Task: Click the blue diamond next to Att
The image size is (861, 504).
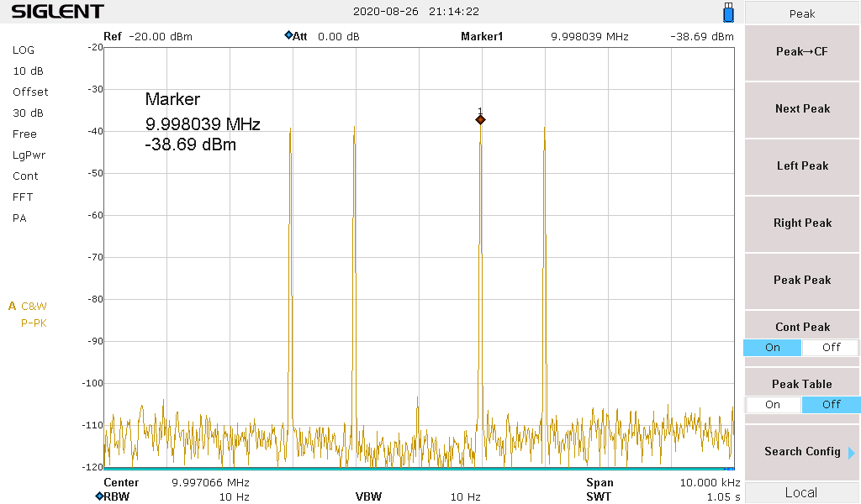Action: [x=288, y=36]
